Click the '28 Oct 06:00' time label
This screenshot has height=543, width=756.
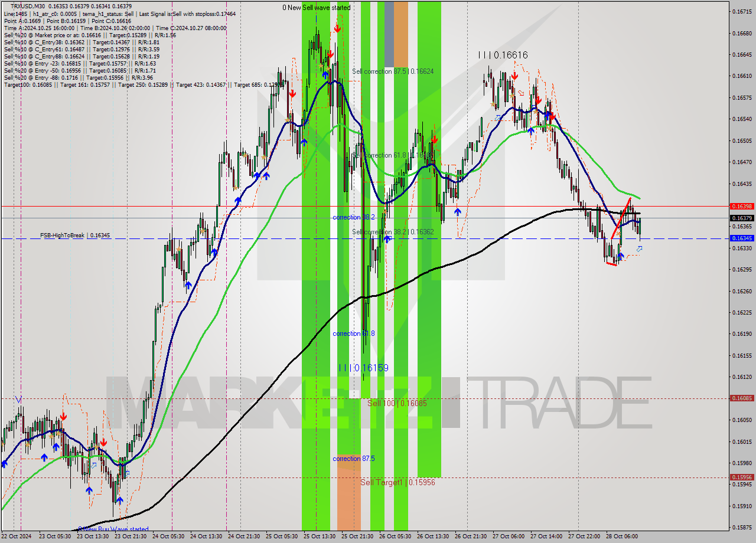click(x=622, y=537)
